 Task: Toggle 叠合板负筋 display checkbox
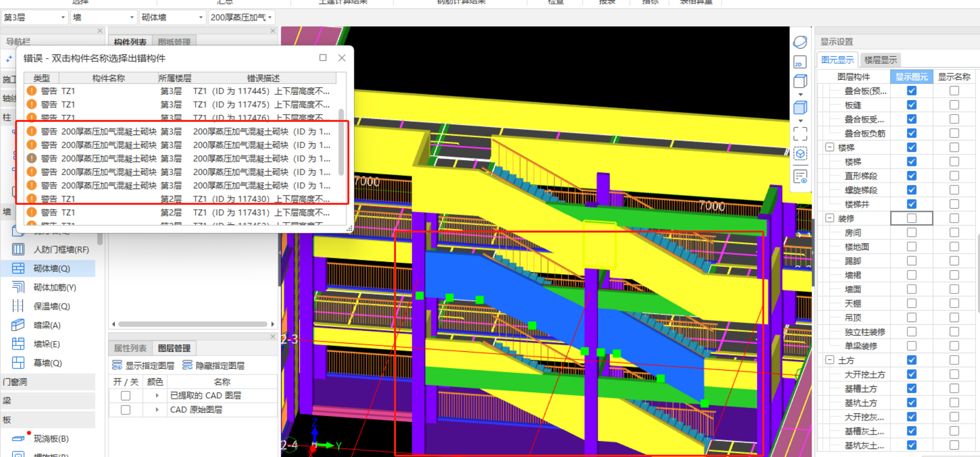pyautogui.click(x=912, y=133)
